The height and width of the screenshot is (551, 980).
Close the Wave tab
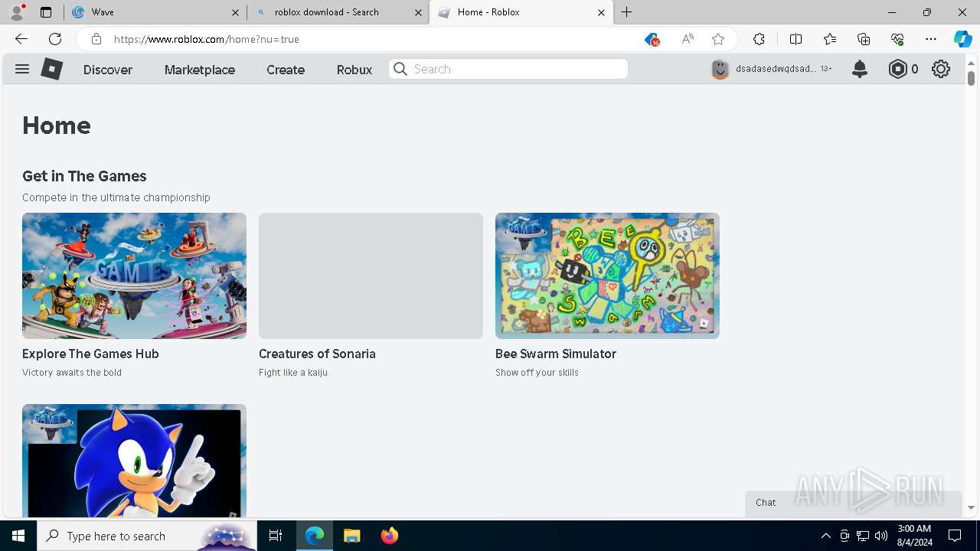point(235,12)
